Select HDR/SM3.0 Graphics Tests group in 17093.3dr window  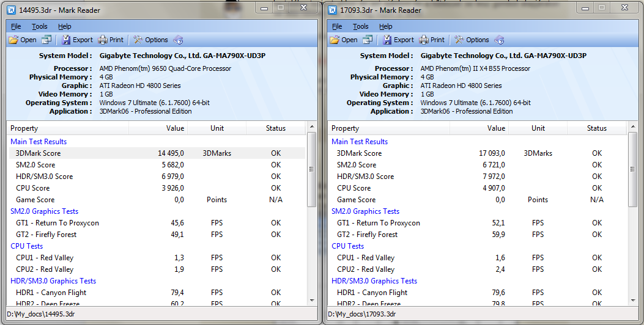pos(374,281)
